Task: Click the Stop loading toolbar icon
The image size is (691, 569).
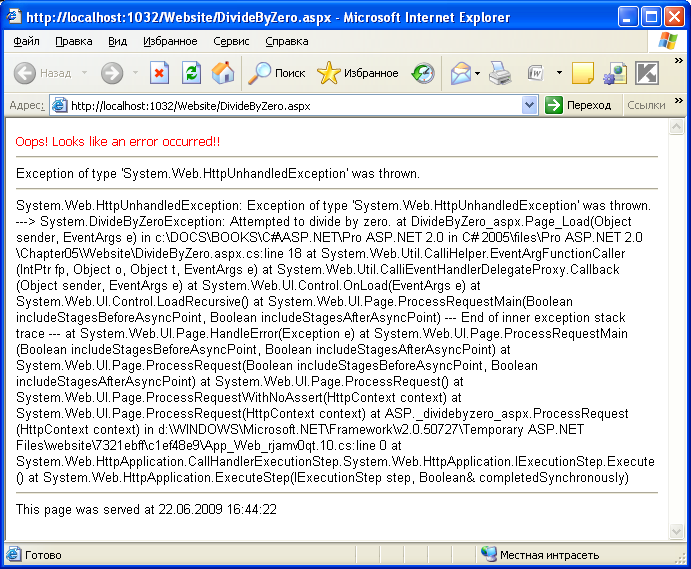Action: [159, 73]
